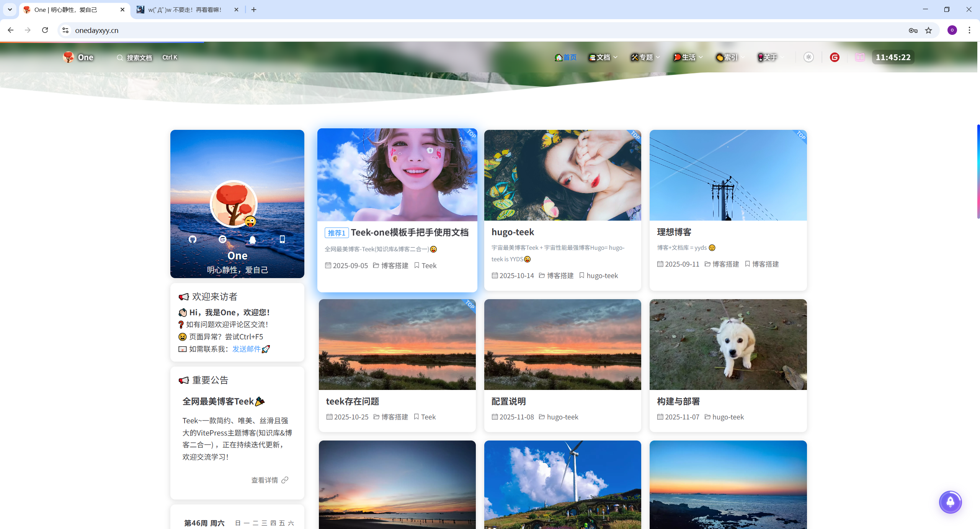Click the pink open-book icon in navbar
Screen dimensions: 980x529
pos(860,57)
